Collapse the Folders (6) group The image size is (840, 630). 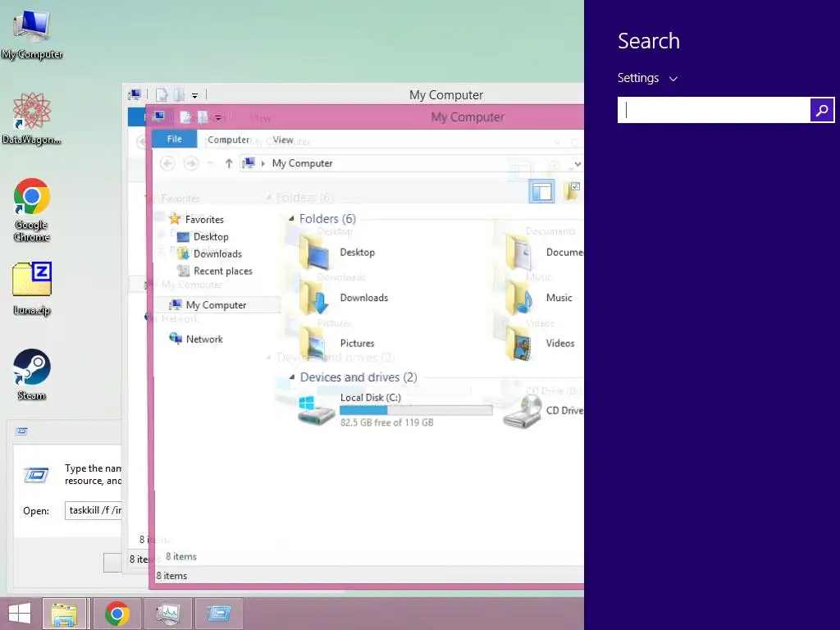pos(291,218)
